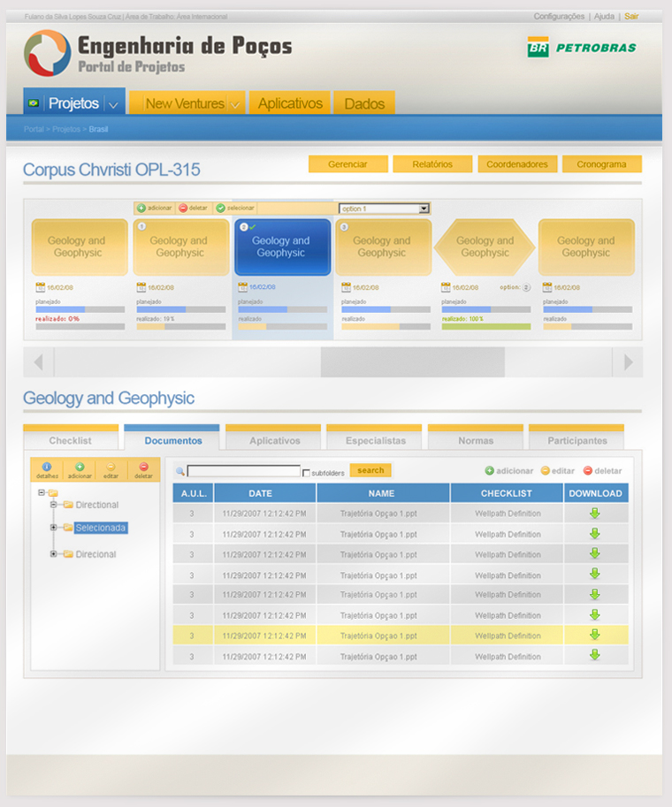
Task: Click the Engenharia de Poços circular logo
Action: (x=48, y=52)
